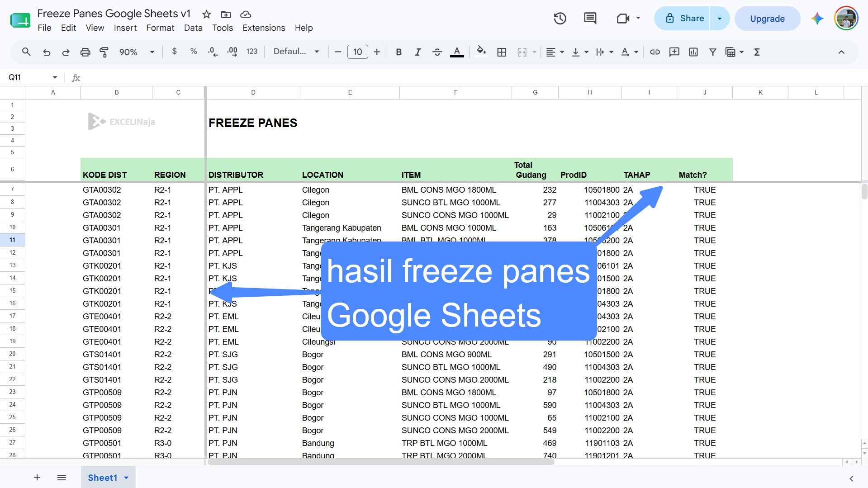Open the fill color bucket

click(x=481, y=52)
